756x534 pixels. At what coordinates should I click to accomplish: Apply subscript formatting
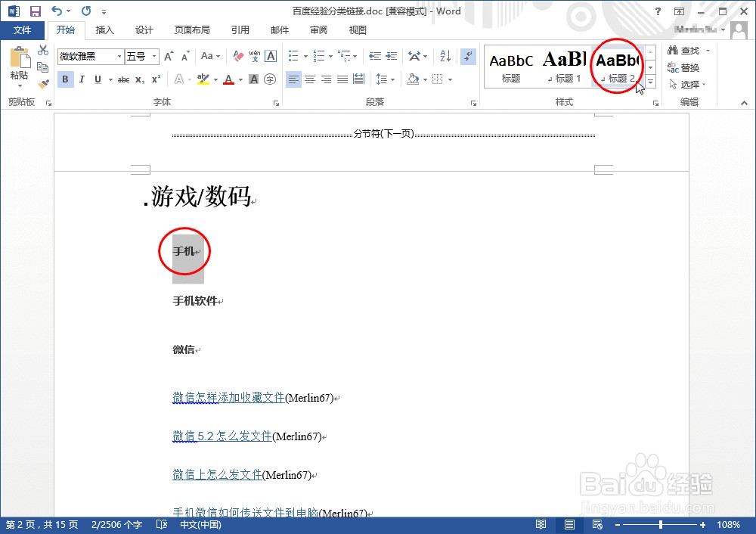pos(140,79)
